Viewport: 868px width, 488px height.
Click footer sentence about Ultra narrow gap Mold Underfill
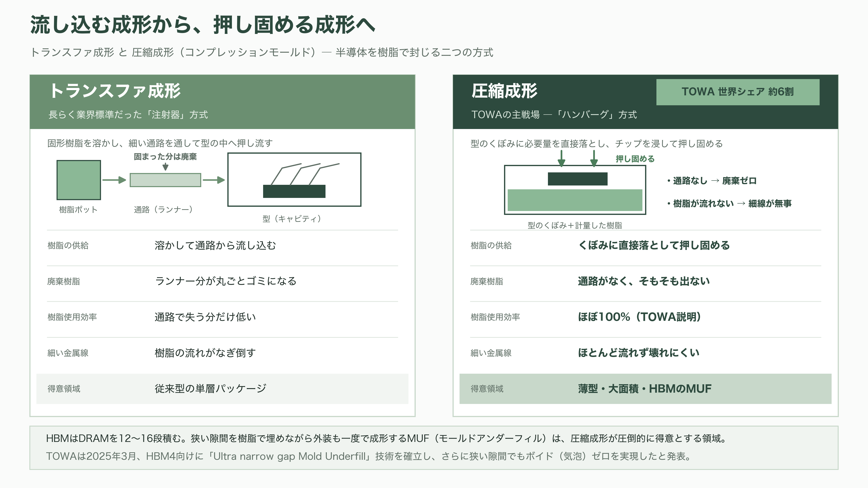(369, 456)
